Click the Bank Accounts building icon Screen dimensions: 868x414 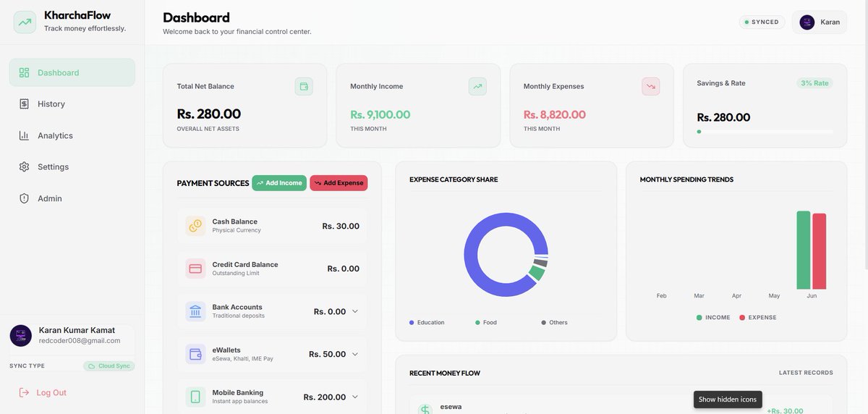195,311
